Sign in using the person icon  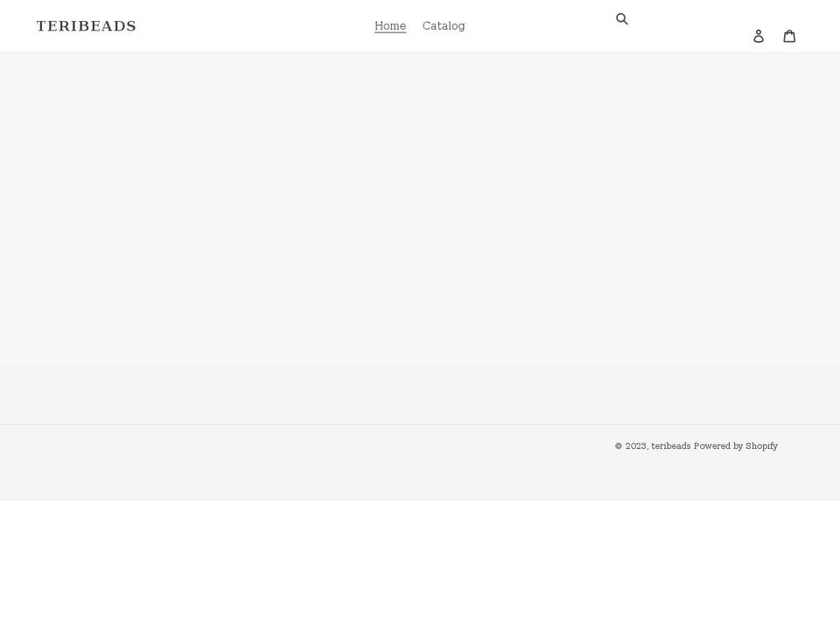[x=759, y=36]
